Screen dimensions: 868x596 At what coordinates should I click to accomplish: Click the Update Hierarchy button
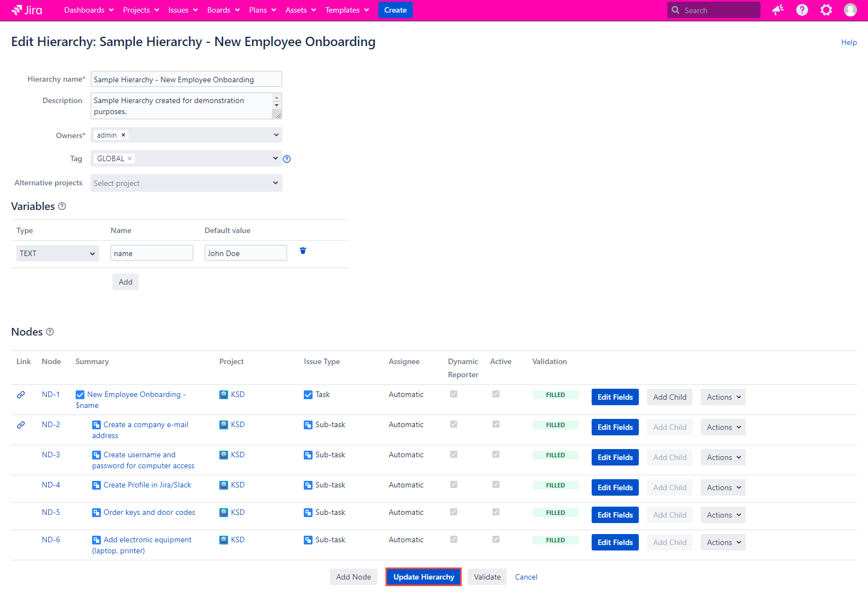pyautogui.click(x=423, y=577)
